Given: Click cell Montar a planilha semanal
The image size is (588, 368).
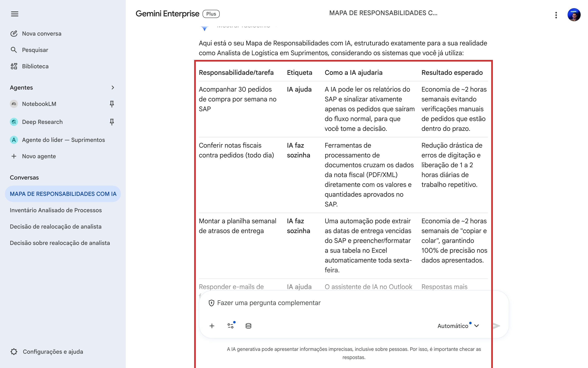Looking at the screenshot, I should point(237,226).
